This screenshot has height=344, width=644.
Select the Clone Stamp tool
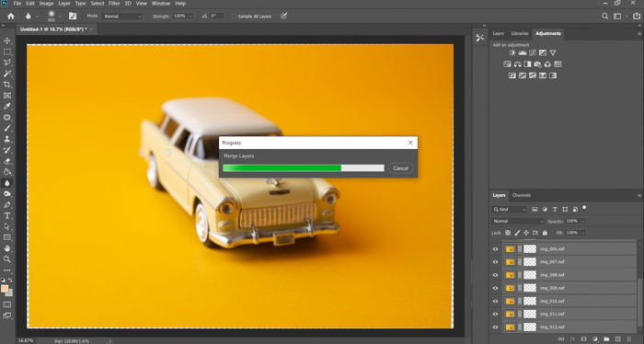7,140
